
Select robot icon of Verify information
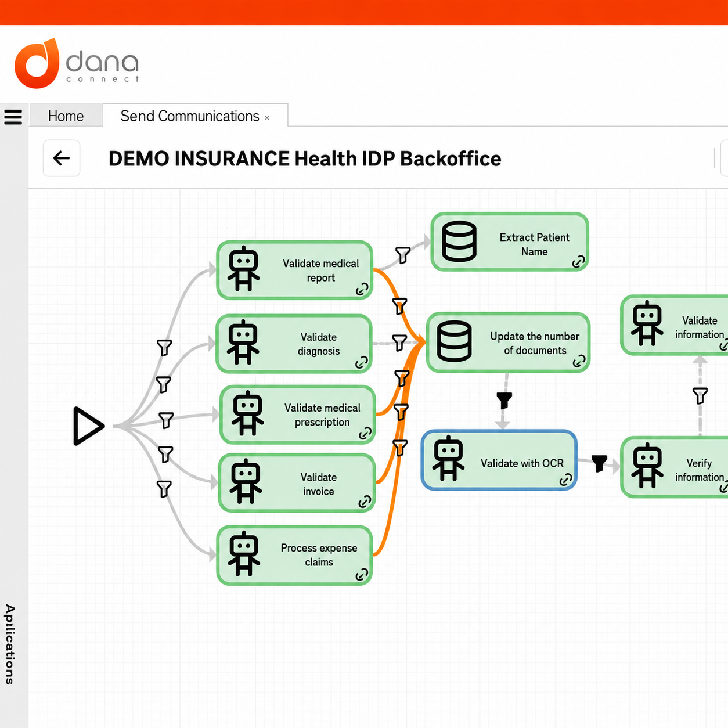tap(647, 466)
